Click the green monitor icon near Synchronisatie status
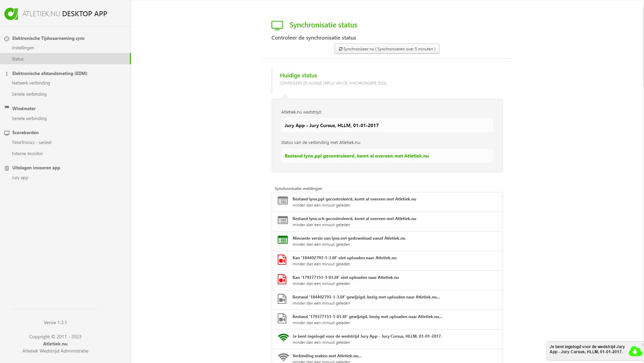 (x=277, y=25)
